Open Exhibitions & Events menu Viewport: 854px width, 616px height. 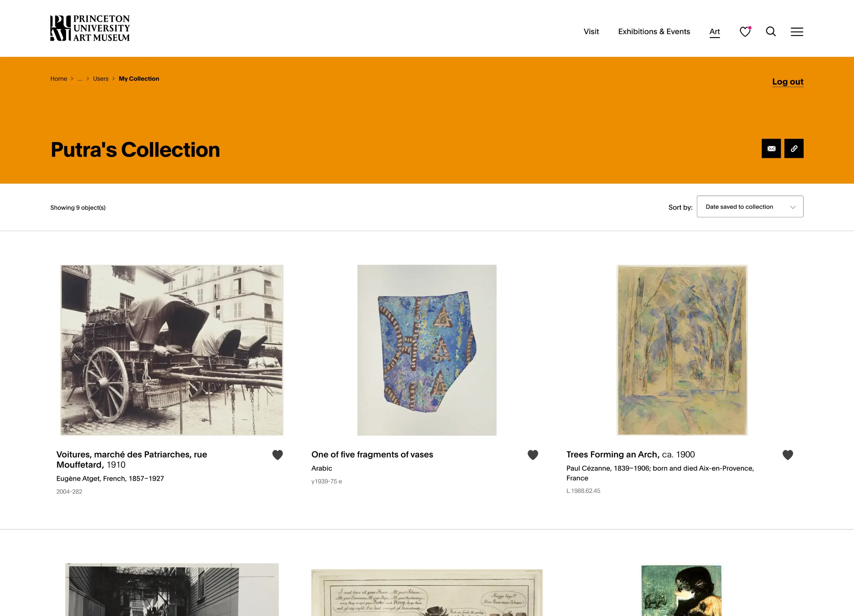(x=654, y=32)
